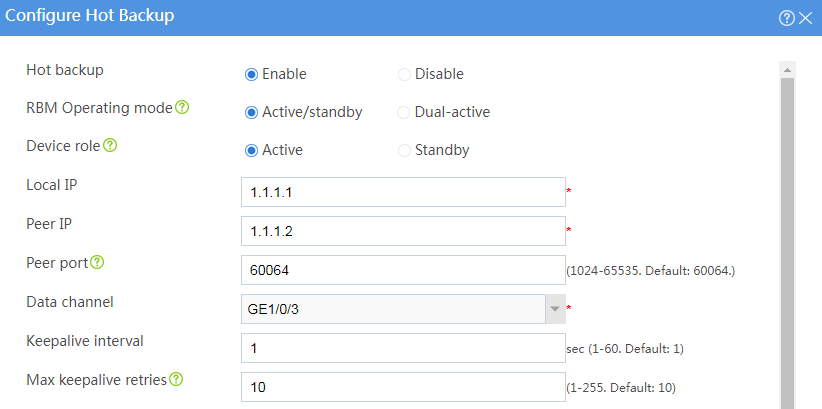822x409 pixels.
Task: Open the Data channel dropdown arrow
Action: coord(555,309)
